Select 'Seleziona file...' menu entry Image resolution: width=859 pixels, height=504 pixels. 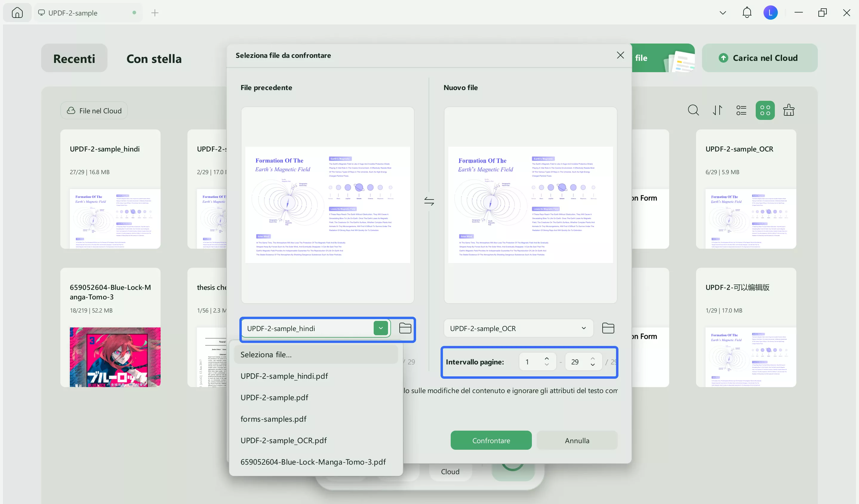(x=266, y=355)
